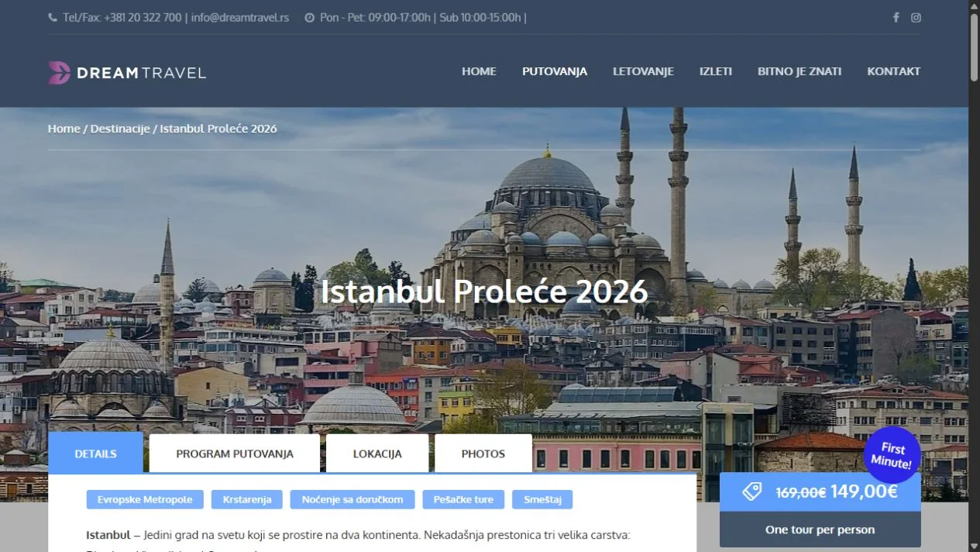The width and height of the screenshot is (980, 552).
Task: Open the IZLETI menu
Action: click(x=716, y=71)
